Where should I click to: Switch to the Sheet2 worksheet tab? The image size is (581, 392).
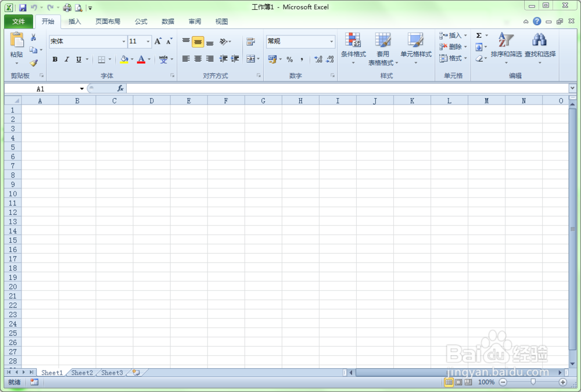coord(82,373)
